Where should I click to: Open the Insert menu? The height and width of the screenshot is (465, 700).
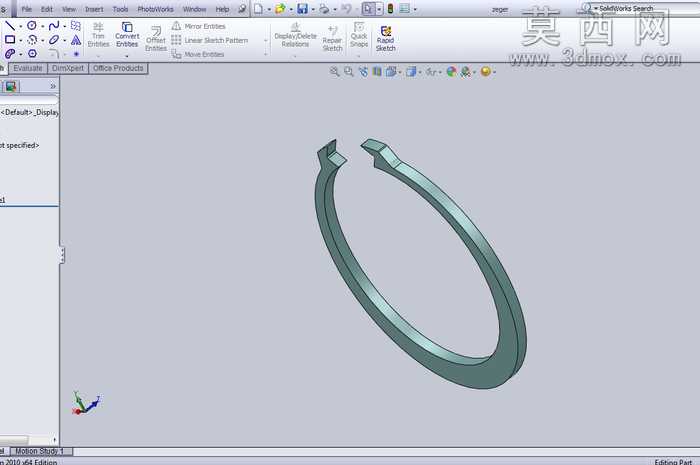pos(94,9)
